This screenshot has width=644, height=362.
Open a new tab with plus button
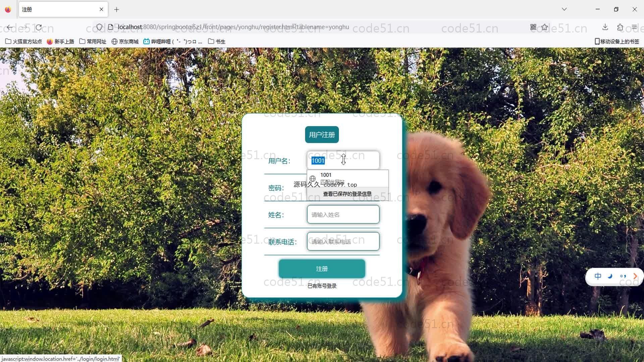click(x=116, y=10)
